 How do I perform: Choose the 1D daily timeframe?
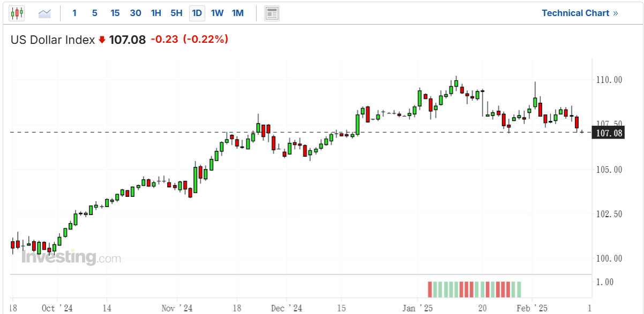point(197,13)
